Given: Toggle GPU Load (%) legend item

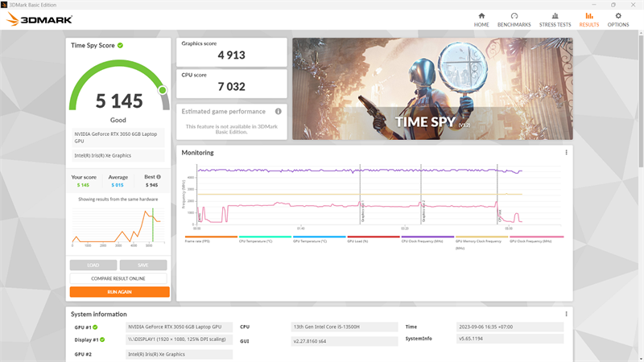Looking at the screenshot, I should click(374, 239).
